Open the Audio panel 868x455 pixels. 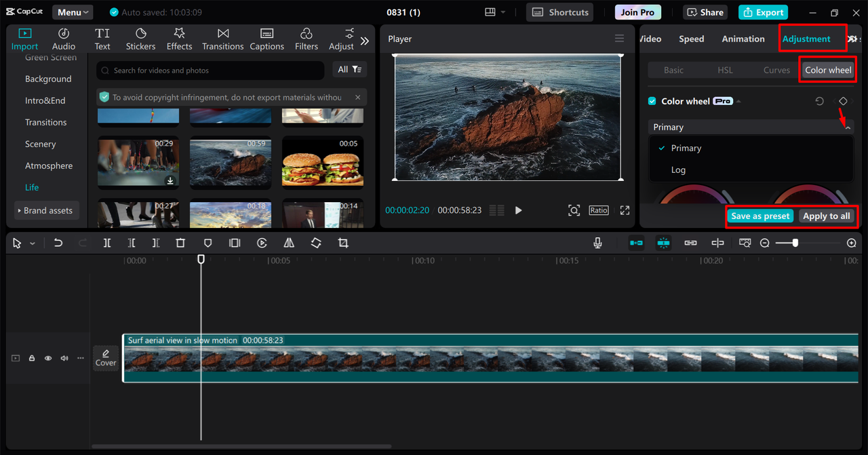pyautogui.click(x=64, y=39)
